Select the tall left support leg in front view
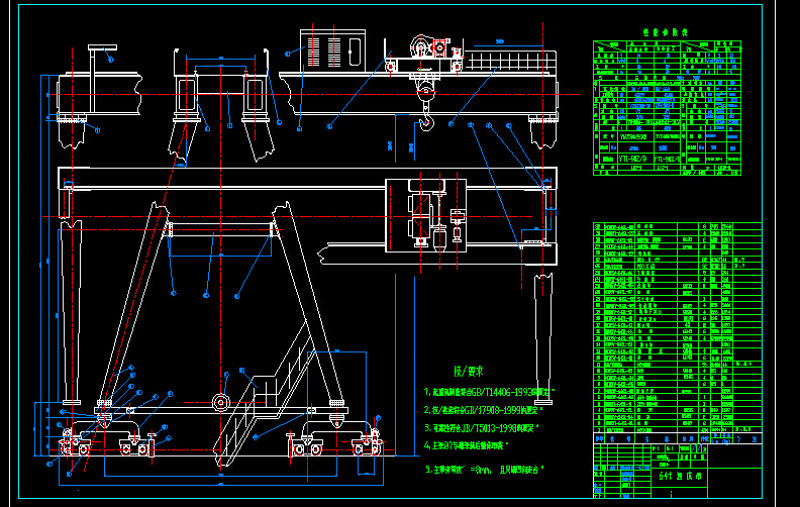 point(70,312)
